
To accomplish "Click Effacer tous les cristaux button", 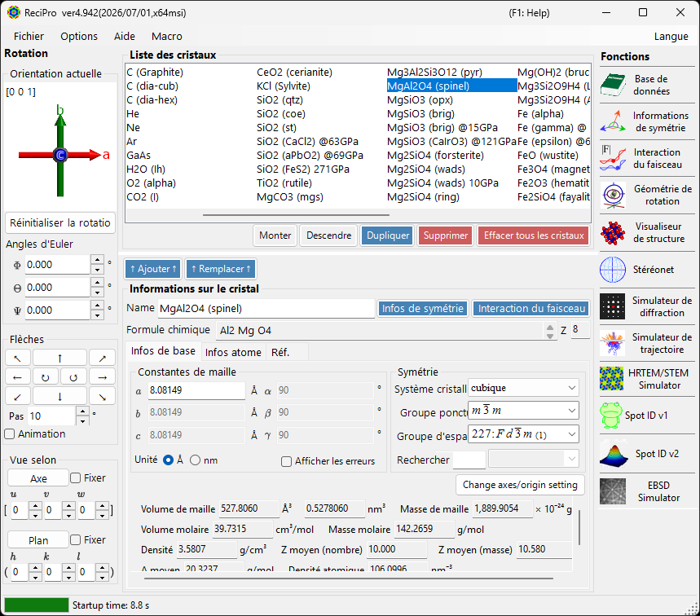I will (534, 235).
